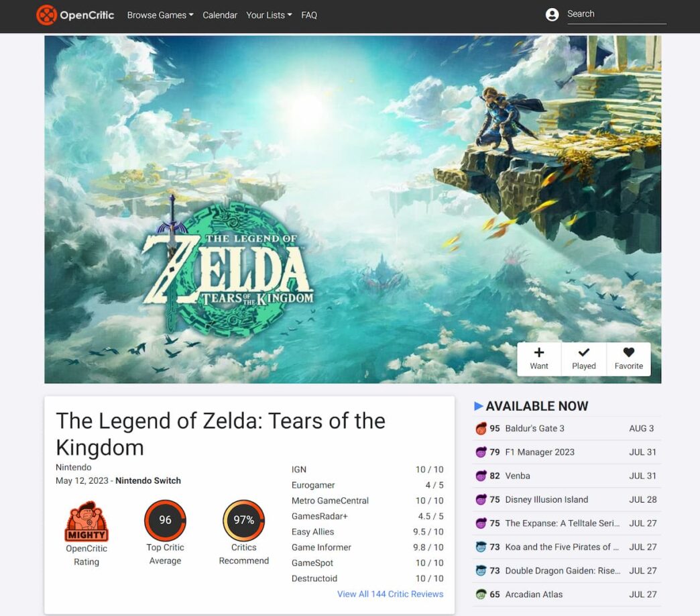
Task: Click the game title heading
Action: [x=221, y=433]
